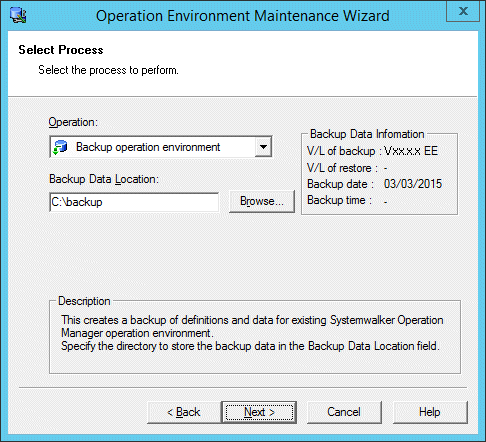Click the 'Backup Data Infomation' group title
This screenshot has height=442, width=486.
pyautogui.click(x=367, y=134)
